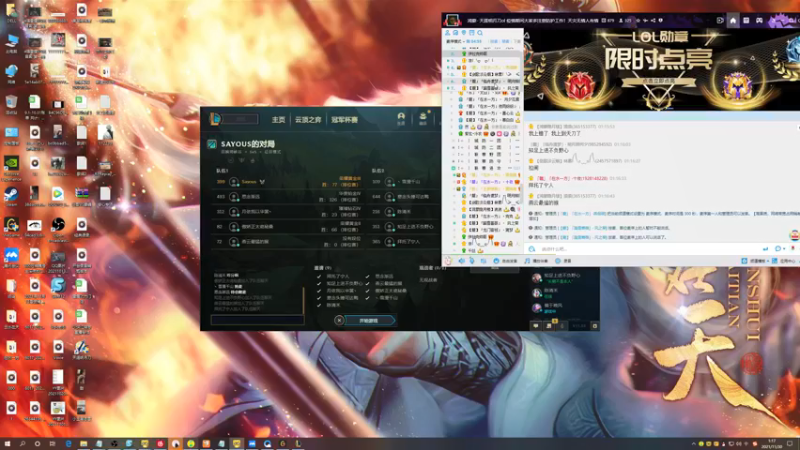Open the 麦序模式 mode dropdown in YY
Screen dimensions: 800x450
(456, 41)
